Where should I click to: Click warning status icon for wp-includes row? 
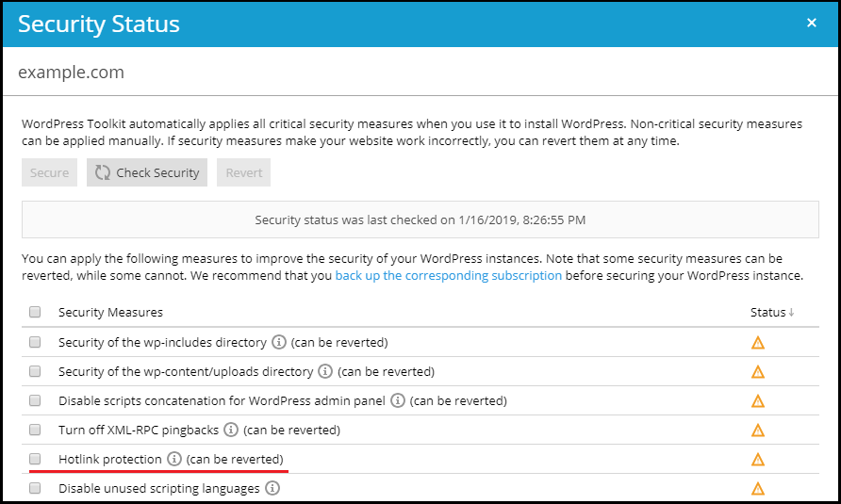pyautogui.click(x=757, y=343)
